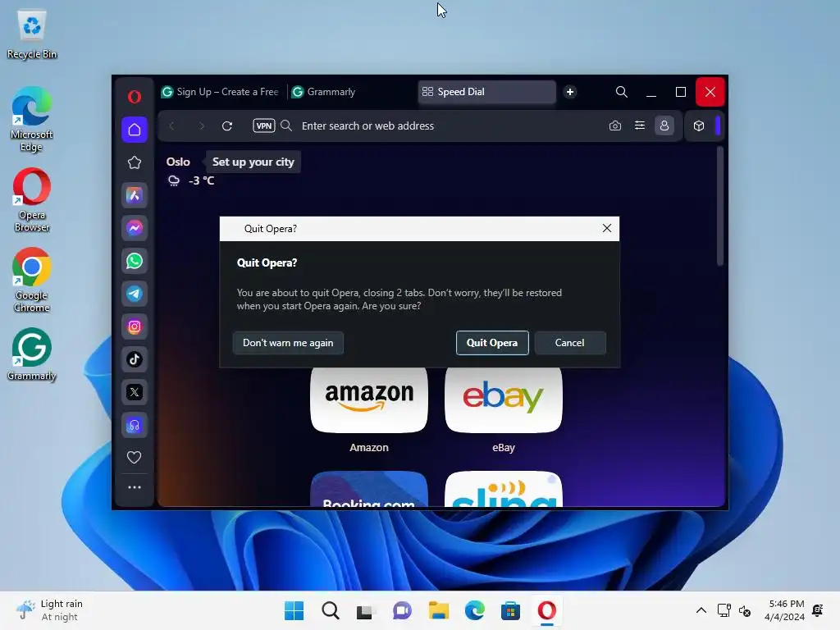Select Opera Browser desktop shortcut
Screen dimensions: 840x630
click(x=32, y=200)
